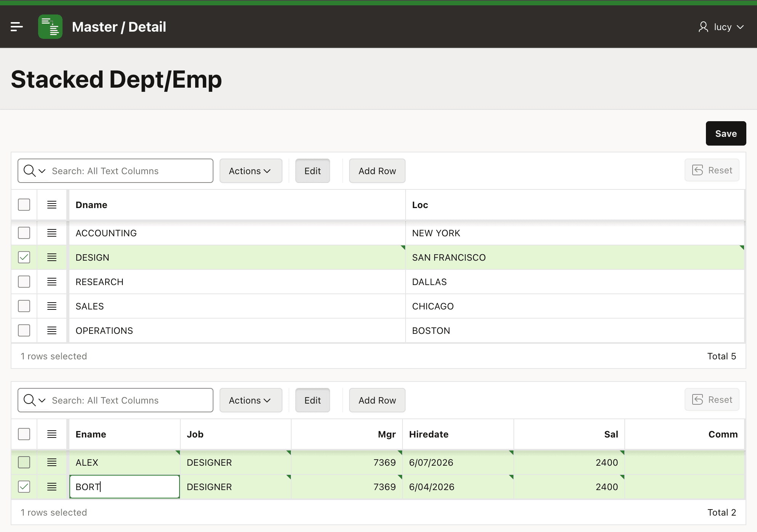Focus the department grid search field
The width and height of the screenshot is (757, 532).
pos(130,171)
